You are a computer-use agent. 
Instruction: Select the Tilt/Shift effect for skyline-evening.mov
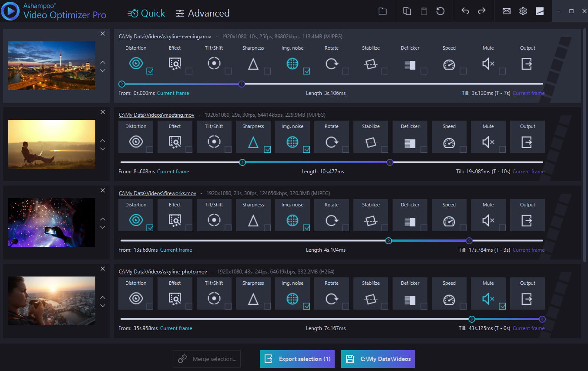pos(214,64)
